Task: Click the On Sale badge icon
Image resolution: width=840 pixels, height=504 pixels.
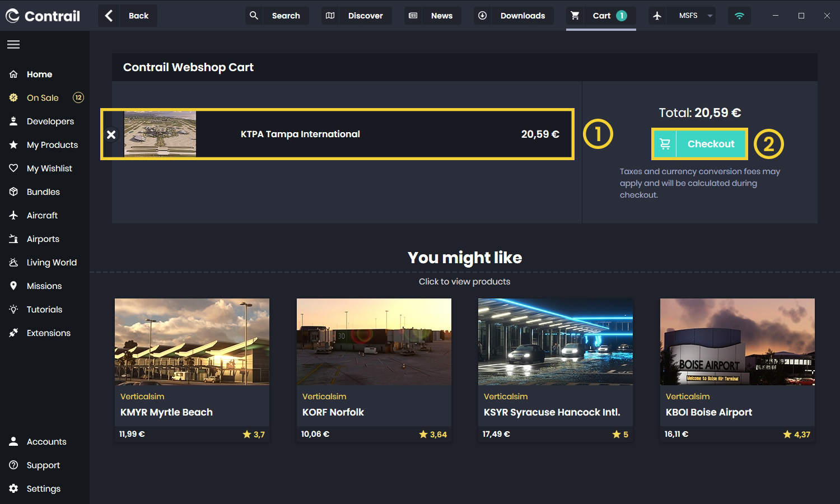Action: (x=13, y=97)
